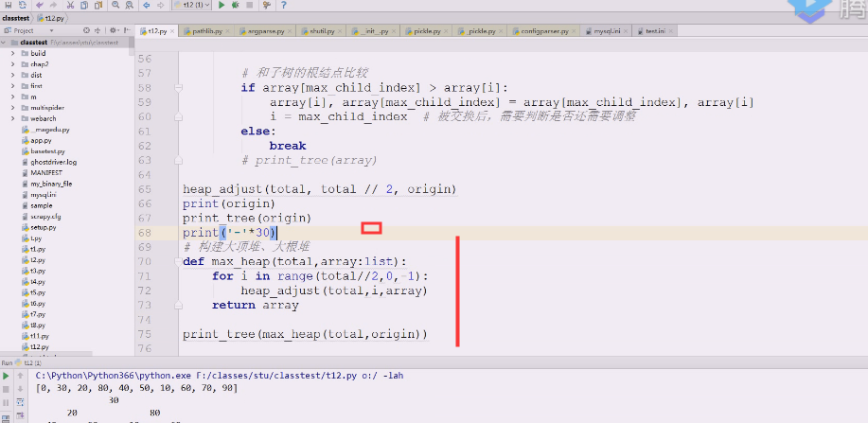The image size is (868, 423).
Task: Expand the multispider folder
Action: [x=12, y=108]
